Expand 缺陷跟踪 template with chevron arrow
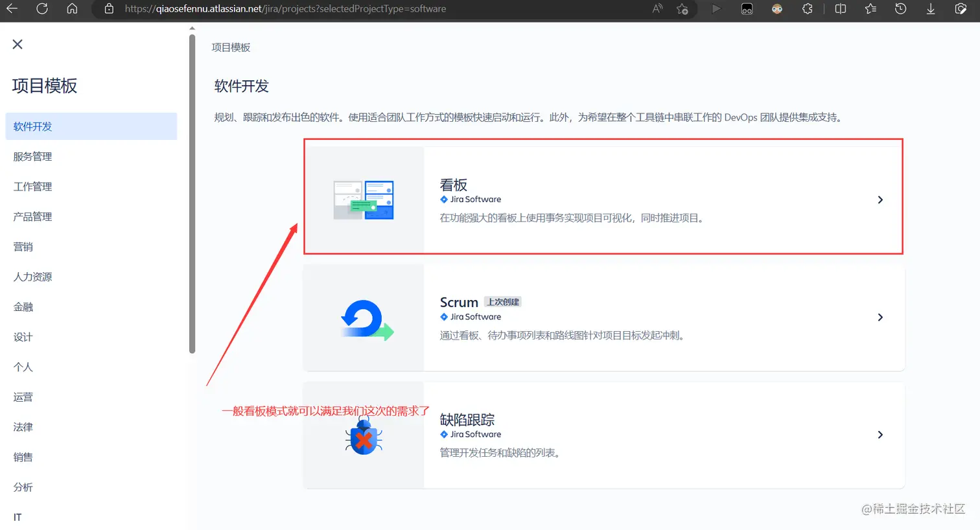The width and height of the screenshot is (980, 530). (880, 435)
